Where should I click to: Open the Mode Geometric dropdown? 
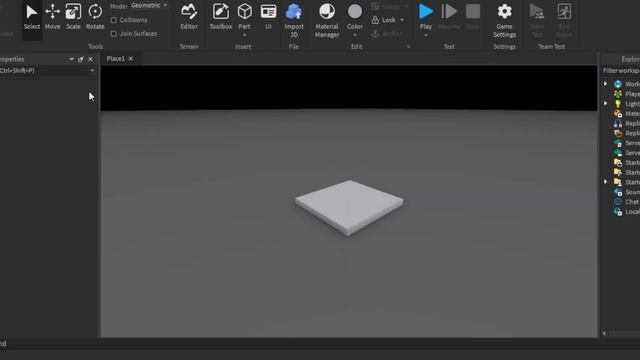tap(149, 6)
